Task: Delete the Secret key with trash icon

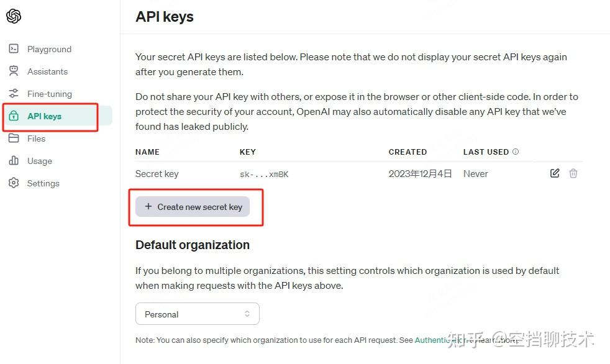Action: pyautogui.click(x=573, y=173)
